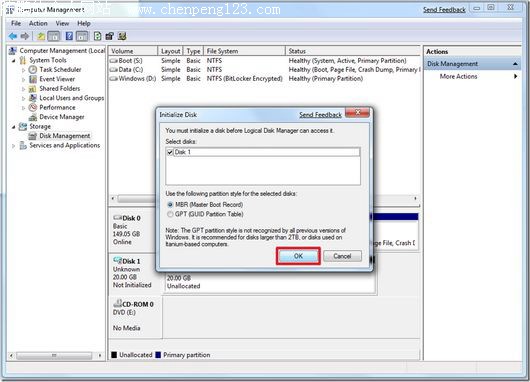Uncheck the Disk 1 checkbox in dialog
This screenshot has height=382, width=530.
tap(170, 152)
